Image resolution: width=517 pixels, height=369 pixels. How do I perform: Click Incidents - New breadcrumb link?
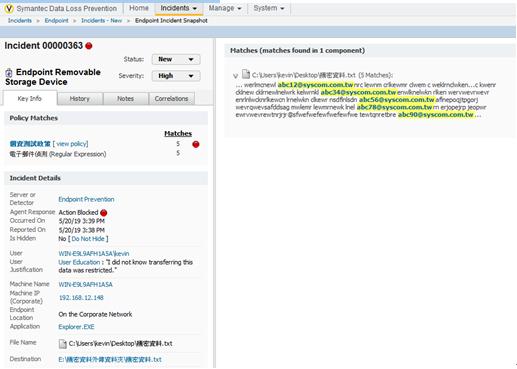pos(101,21)
